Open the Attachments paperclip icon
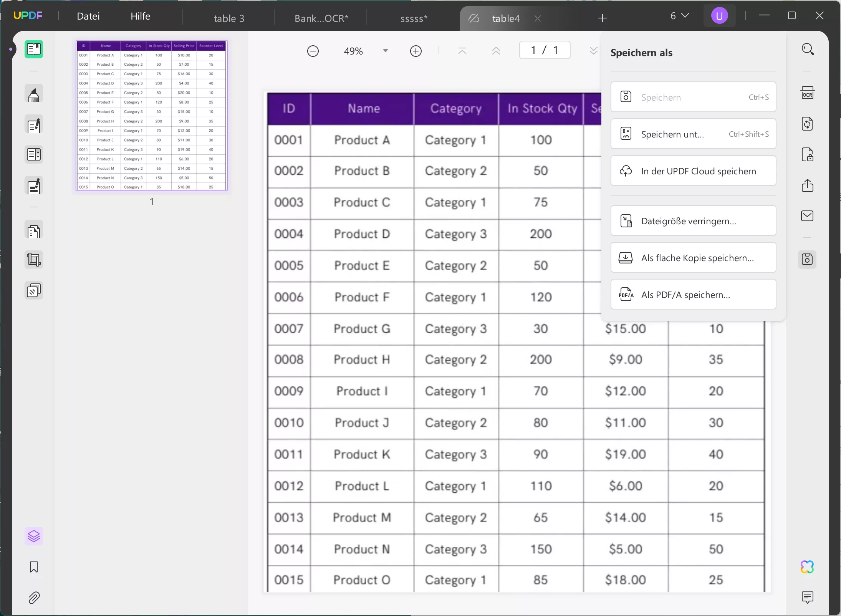 [34, 598]
